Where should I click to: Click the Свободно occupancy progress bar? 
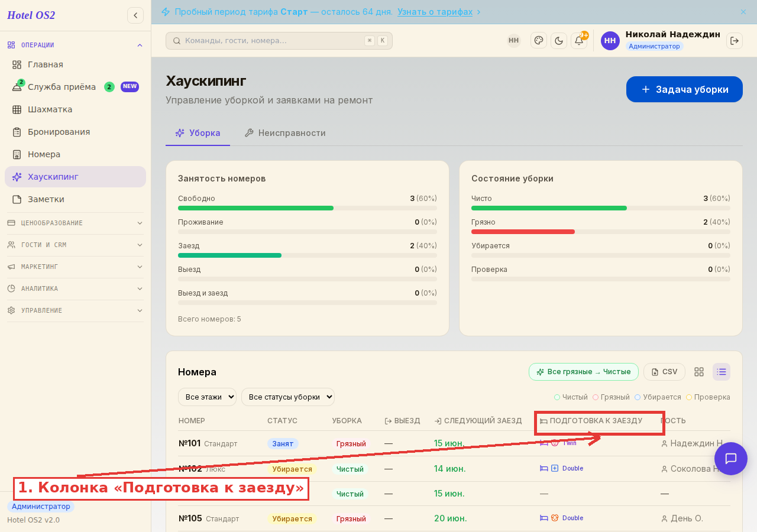308,208
